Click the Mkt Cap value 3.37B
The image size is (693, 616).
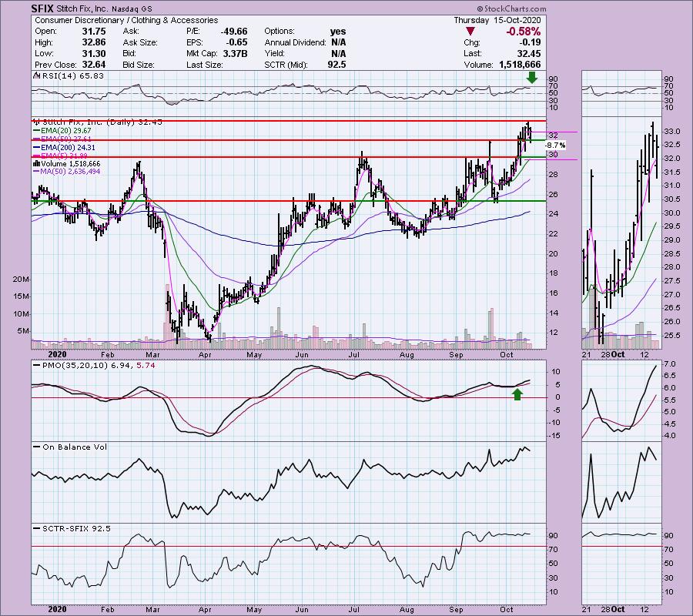coord(233,53)
